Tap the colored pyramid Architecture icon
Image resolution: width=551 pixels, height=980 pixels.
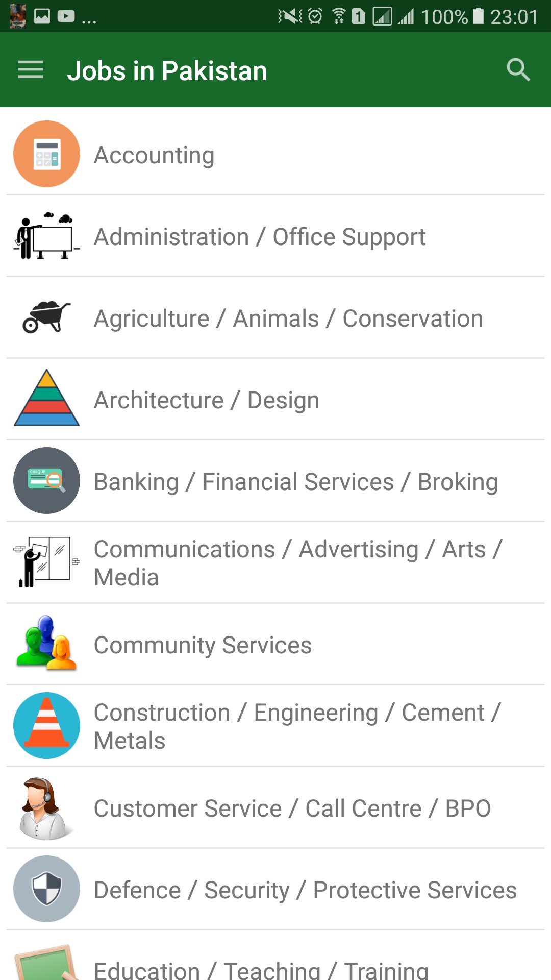tap(46, 399)
